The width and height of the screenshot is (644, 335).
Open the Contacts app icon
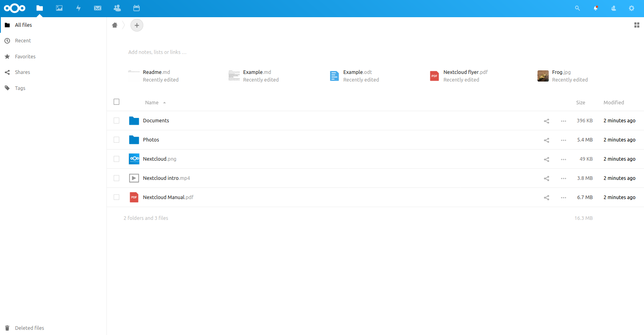coord(117,8)
